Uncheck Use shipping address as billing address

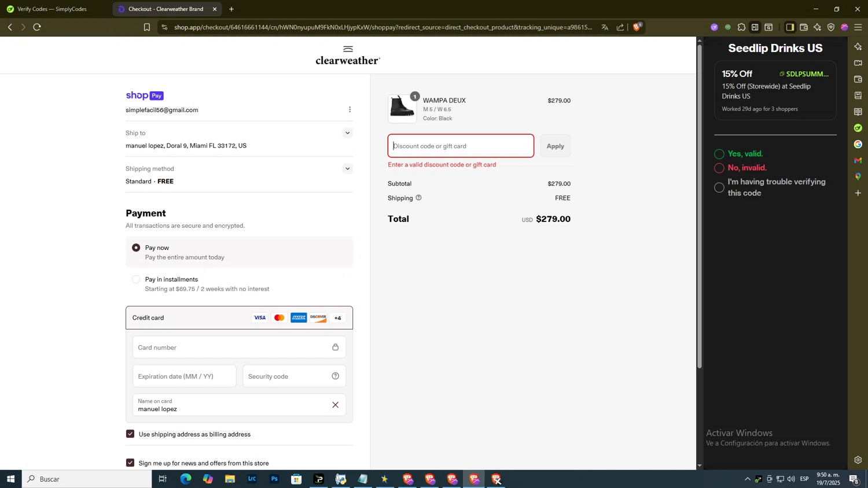point(130,434)
